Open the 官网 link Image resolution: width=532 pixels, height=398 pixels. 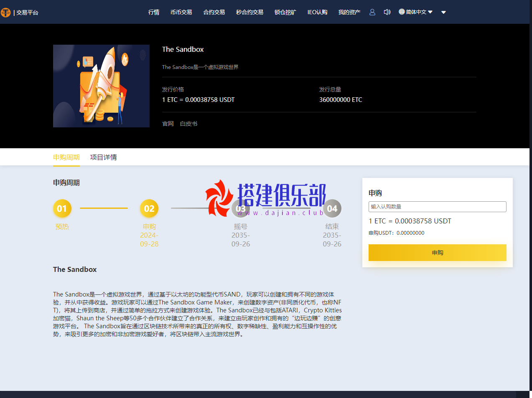click(x=168, y=124)
